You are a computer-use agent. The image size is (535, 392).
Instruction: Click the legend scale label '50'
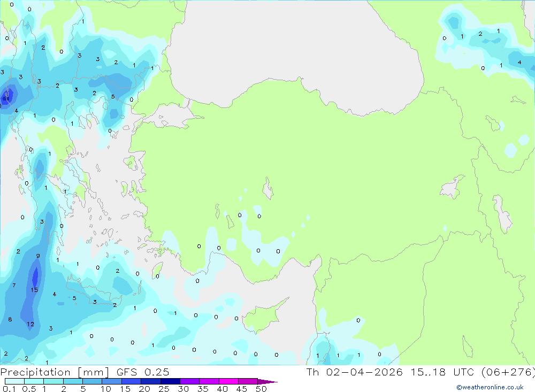coord(261,389)
